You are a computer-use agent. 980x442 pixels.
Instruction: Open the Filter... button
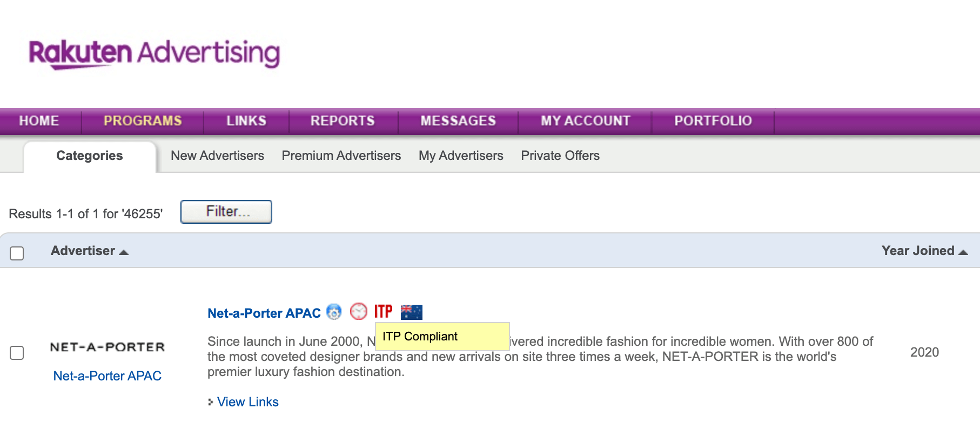click(x=226, y=211)
